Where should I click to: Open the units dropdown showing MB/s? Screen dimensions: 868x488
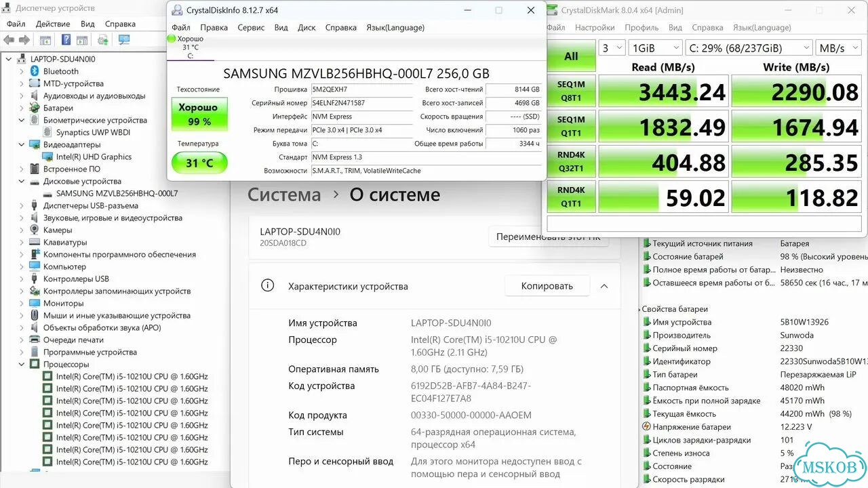(x=840, y=48)
